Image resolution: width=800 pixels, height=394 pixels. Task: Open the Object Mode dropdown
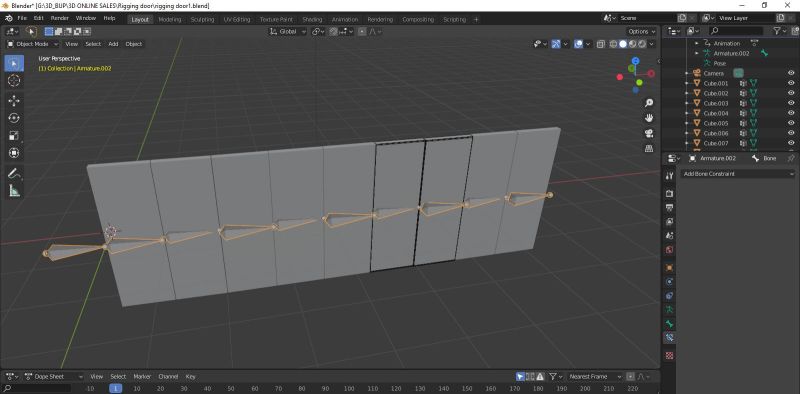coord(33,44)
